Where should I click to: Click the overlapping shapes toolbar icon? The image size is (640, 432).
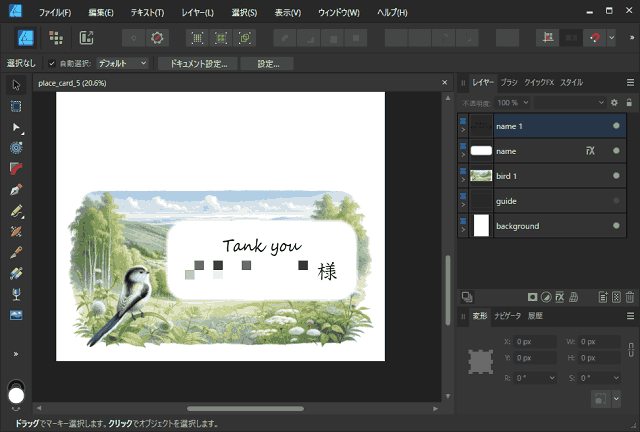tap(245, 38)
